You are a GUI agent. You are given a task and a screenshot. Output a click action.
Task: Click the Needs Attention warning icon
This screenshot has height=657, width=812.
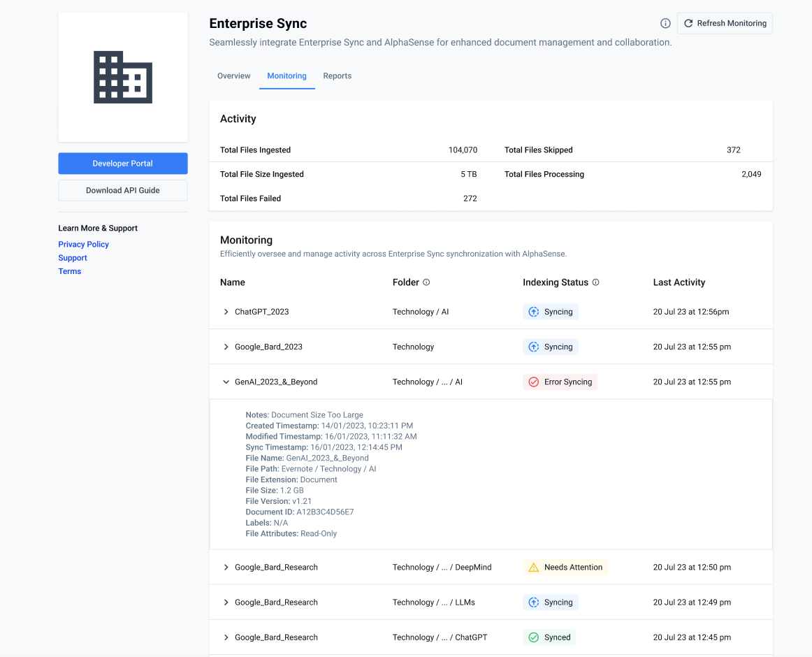tap(533, 568)
